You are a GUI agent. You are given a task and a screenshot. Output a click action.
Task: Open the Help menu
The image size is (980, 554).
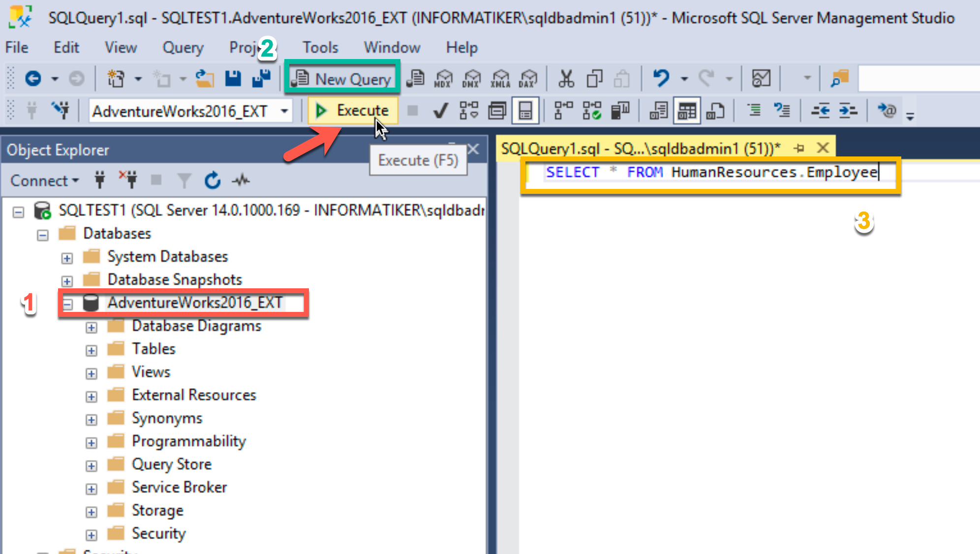coord(462,48)
